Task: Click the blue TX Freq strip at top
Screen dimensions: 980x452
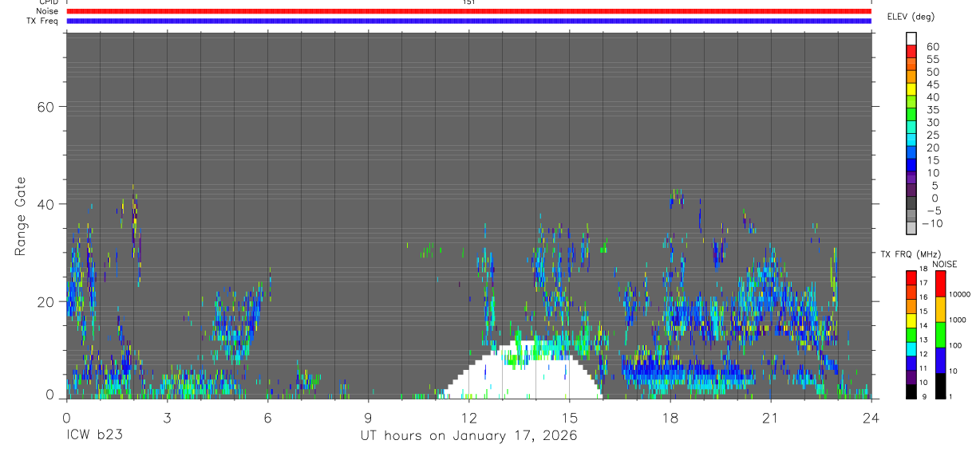Action: point(468,21)
